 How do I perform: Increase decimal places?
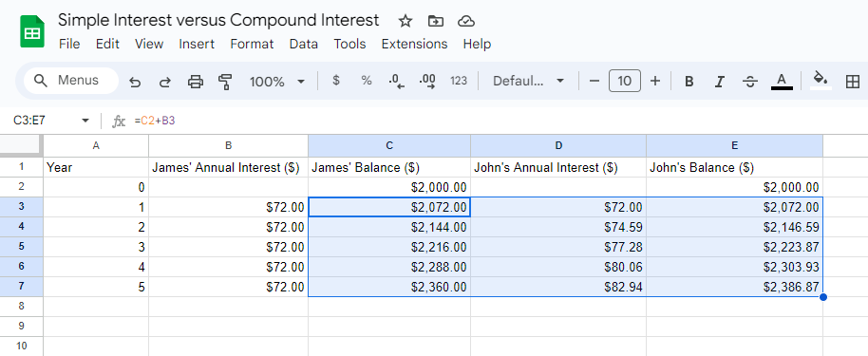[427, 82]
